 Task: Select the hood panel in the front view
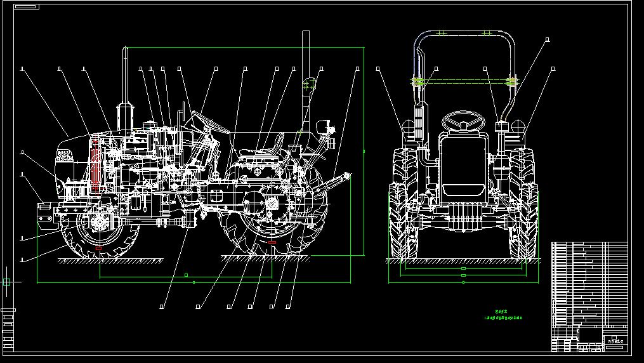(x=463, y=168)
